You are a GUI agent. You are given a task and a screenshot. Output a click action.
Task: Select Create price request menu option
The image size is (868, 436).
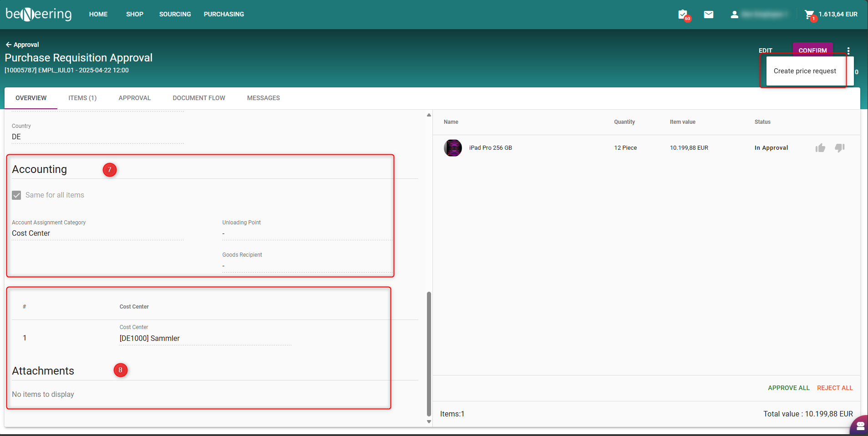click(x=804, y=71)
